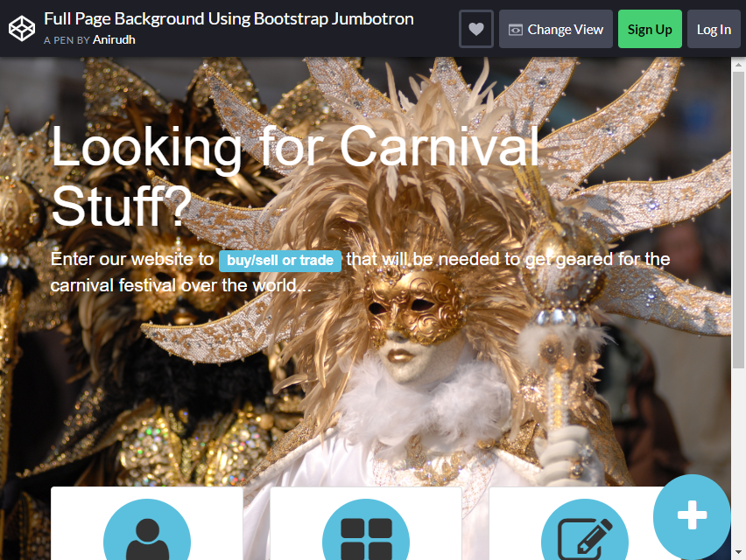
Task: Click the scrollbar up arrow
Action: pos(738,64)
